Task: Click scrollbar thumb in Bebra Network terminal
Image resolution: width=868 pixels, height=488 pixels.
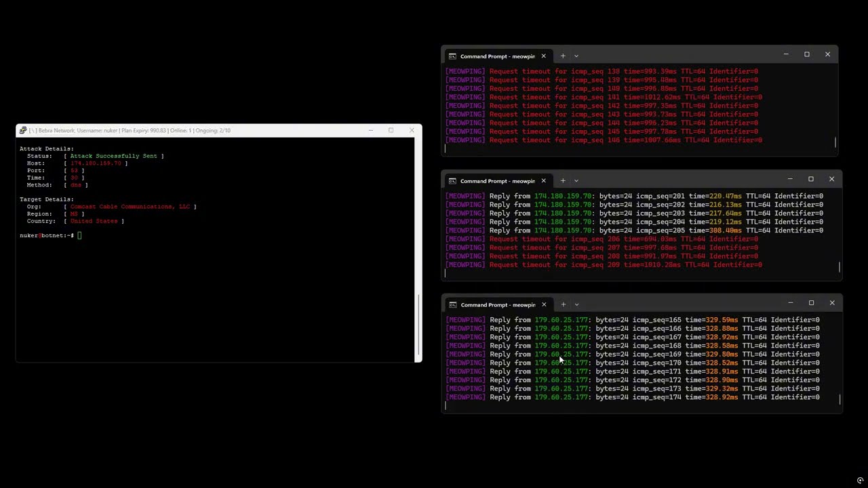Action: pyautogui.click(x=418, y=325)
